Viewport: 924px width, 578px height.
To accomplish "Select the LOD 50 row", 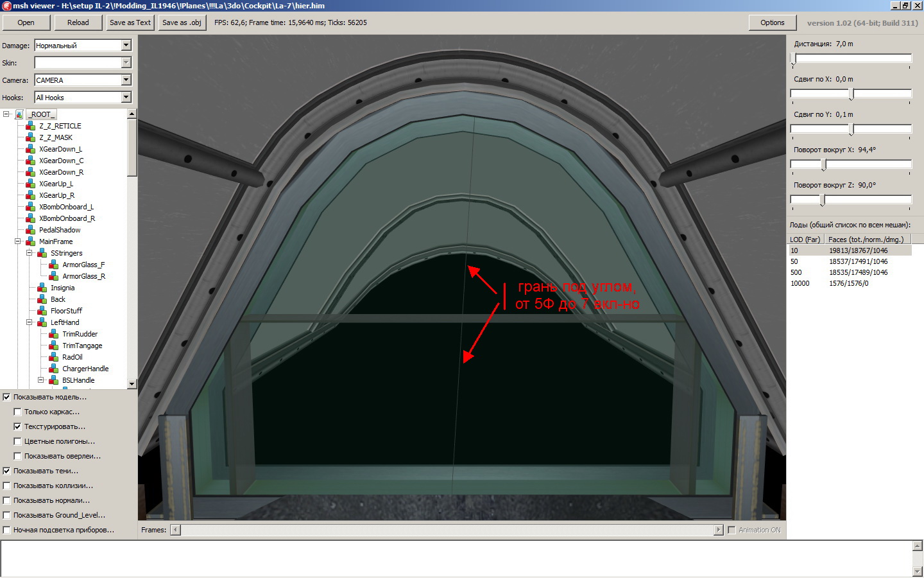I will [x=850, y=261].
